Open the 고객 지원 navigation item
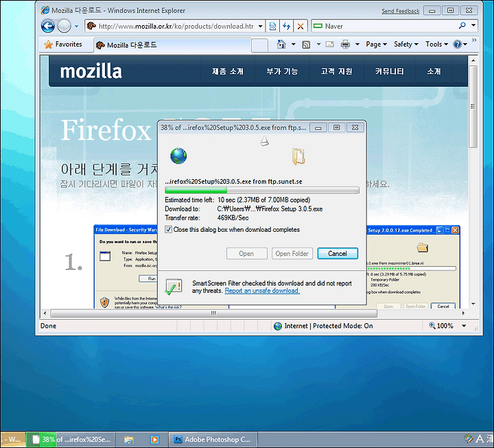This screenshot has height=448, width=494. point(336,71)
